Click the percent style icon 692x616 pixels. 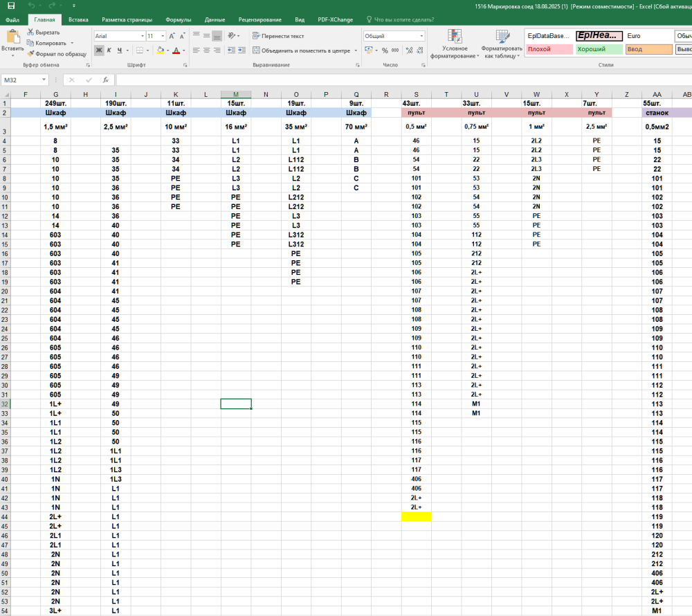point(384,50)
